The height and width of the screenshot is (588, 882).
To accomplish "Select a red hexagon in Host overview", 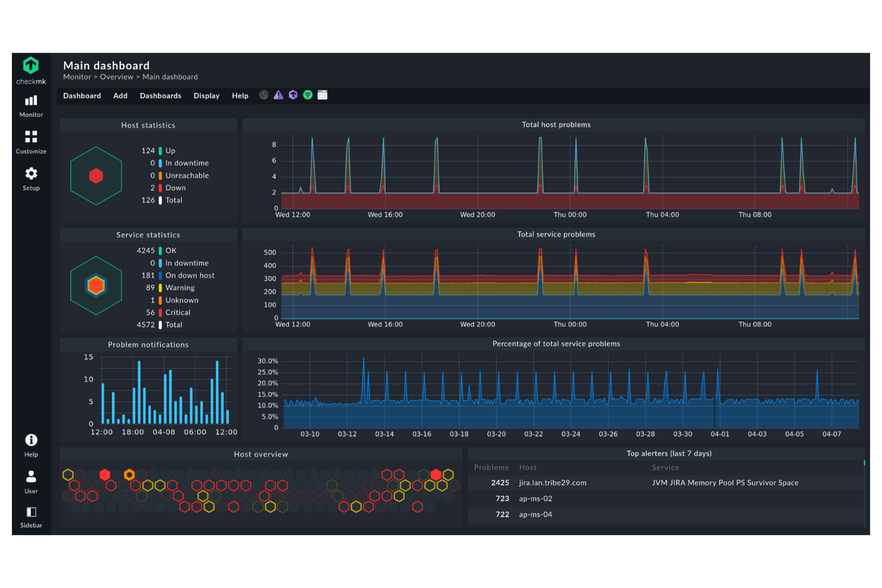I will pyautogui.click(x=105, y=475).
